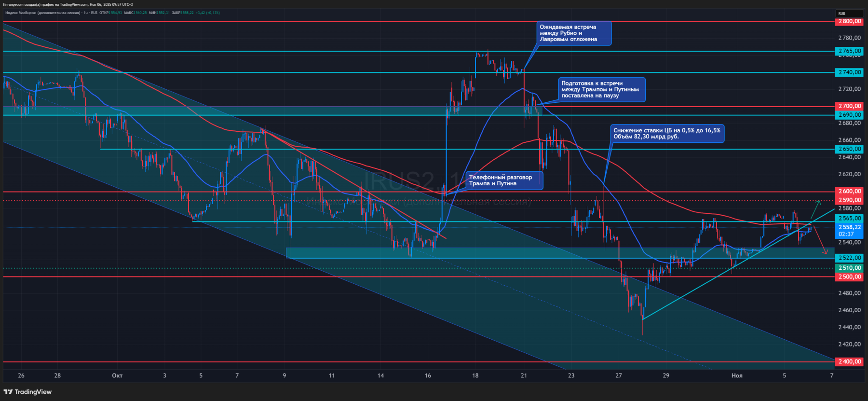
Task: Click the 2 740,00 level label
Action: click(849, 72)
